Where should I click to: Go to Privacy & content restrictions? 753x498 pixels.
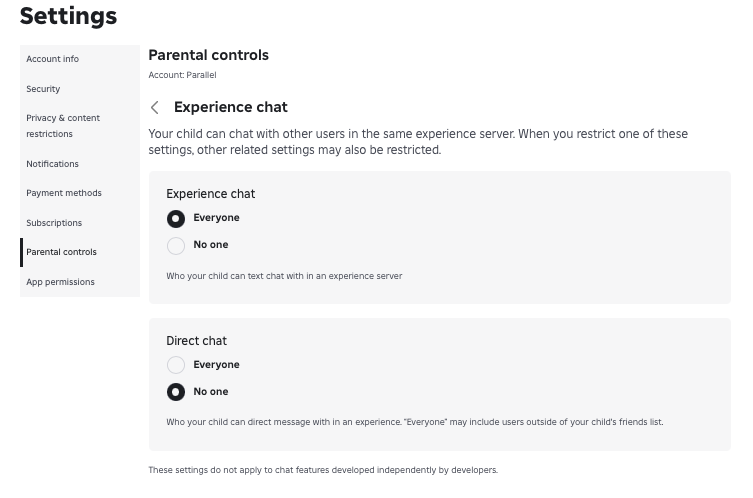(63, 126)
